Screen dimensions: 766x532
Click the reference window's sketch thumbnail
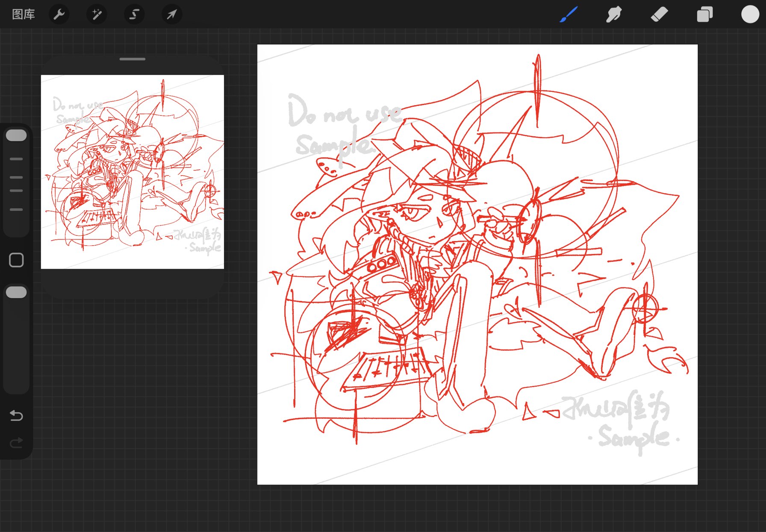(x=133, y=172)
